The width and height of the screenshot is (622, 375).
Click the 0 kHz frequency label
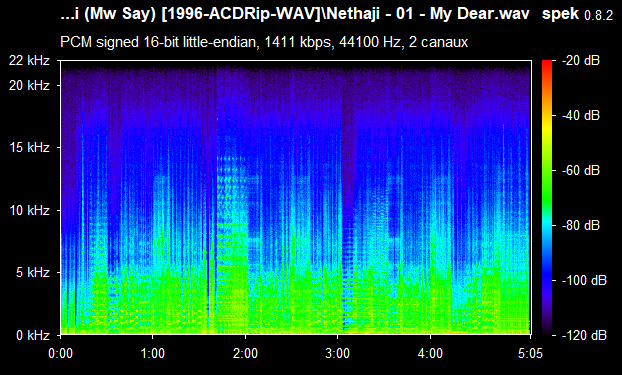click(33, 335)
